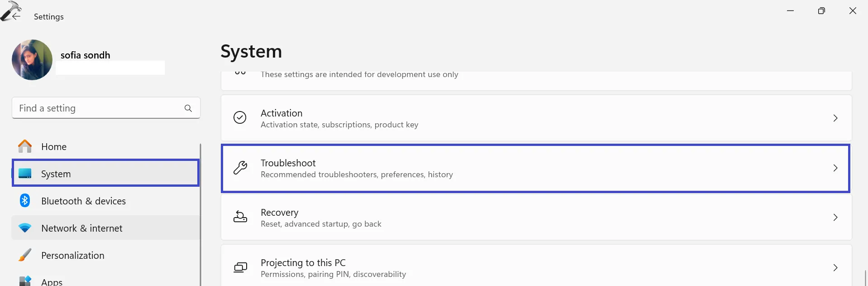Open Bluetooth & devices settings
The image size is (868, 286).
tap(83, 201)
